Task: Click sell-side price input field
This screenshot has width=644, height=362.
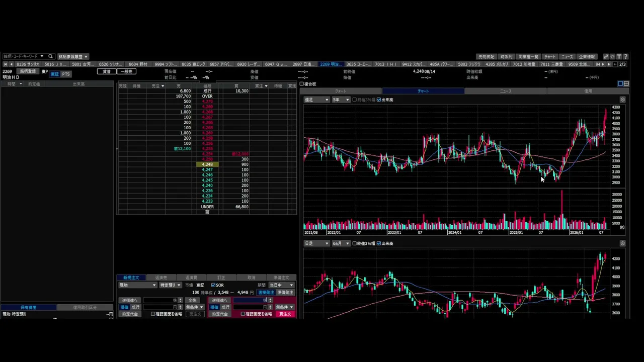Action: 160,307
